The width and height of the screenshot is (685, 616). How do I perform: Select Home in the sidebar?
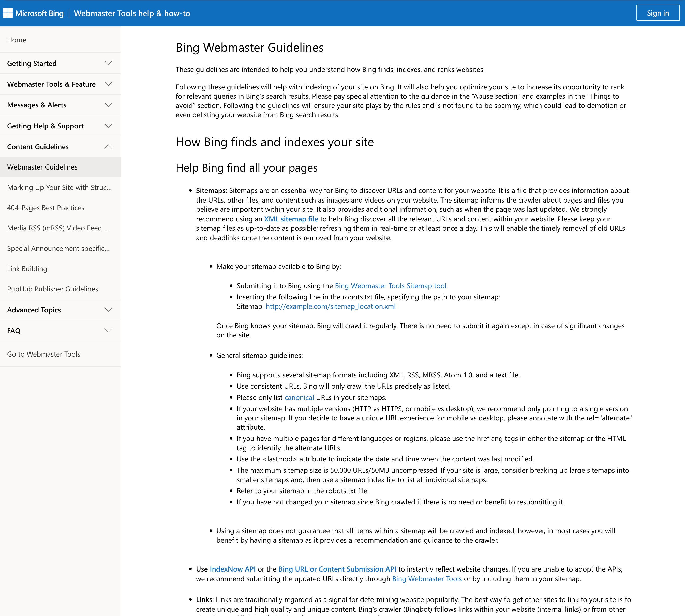click(17, 40)
